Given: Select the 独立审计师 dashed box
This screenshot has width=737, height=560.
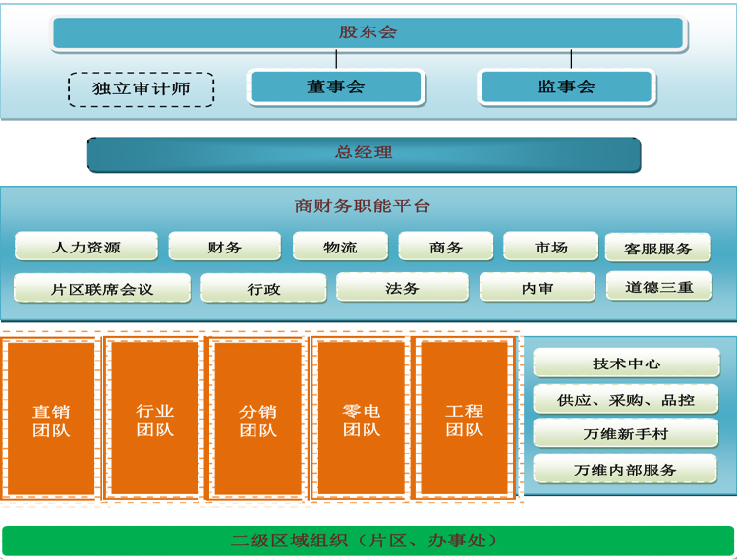Looking at the screenshot, I should tap(142, 89).
